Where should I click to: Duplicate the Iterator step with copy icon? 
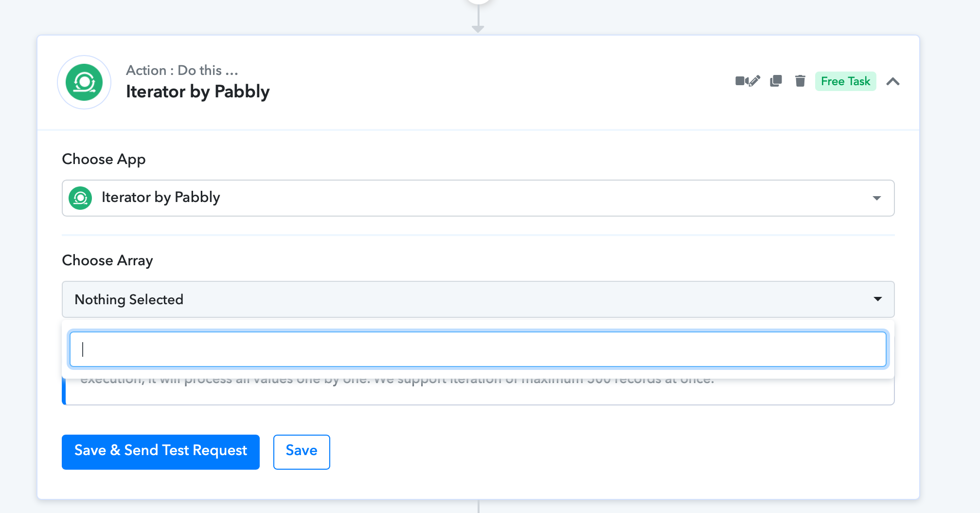tap(776, 81)
